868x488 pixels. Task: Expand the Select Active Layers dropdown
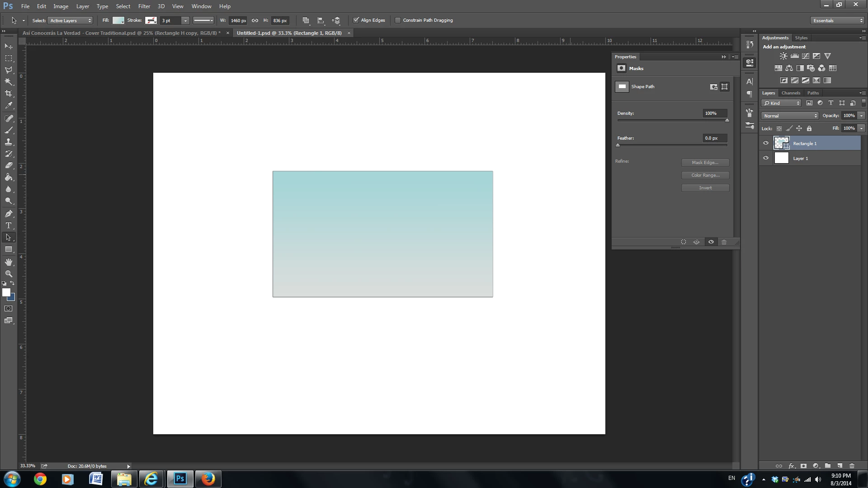71,20
